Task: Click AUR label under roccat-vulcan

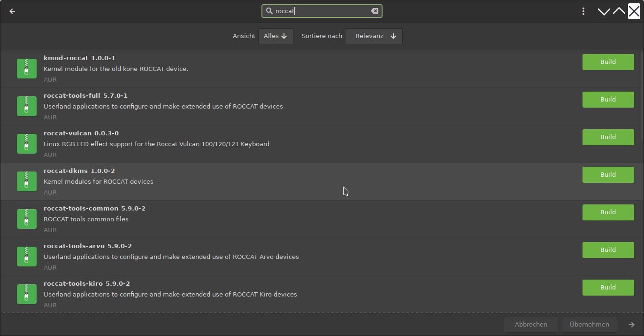Action: tap(50, 155)
